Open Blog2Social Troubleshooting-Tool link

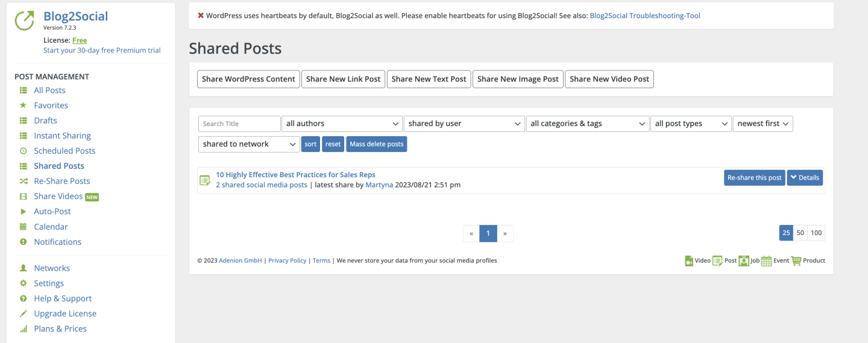pyautogui.click(x=645, y=16)
